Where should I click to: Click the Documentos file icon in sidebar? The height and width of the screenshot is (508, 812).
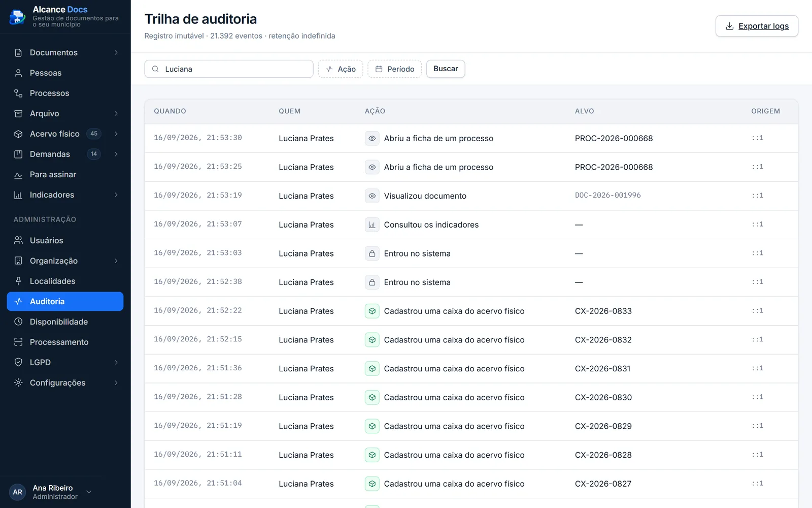point(18,53)
